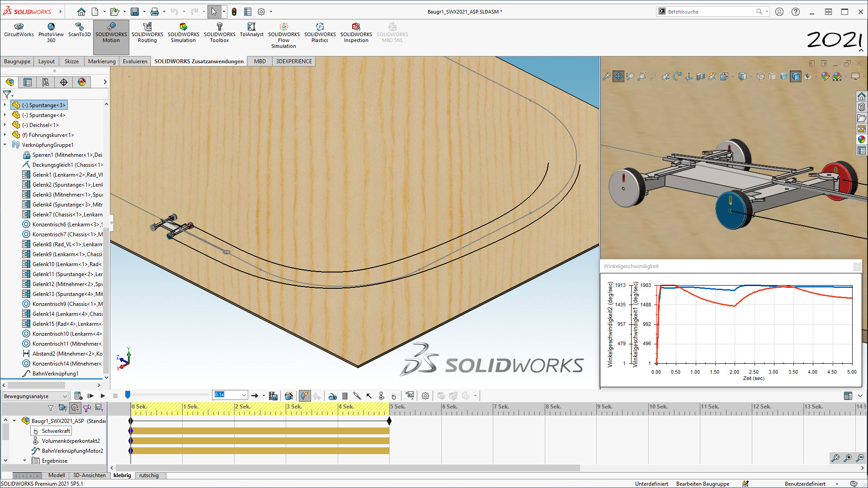Switch to the 3DEXPERIENCE tab
The width and height of the screenshot is (868, 488).
tap(294, 61)
